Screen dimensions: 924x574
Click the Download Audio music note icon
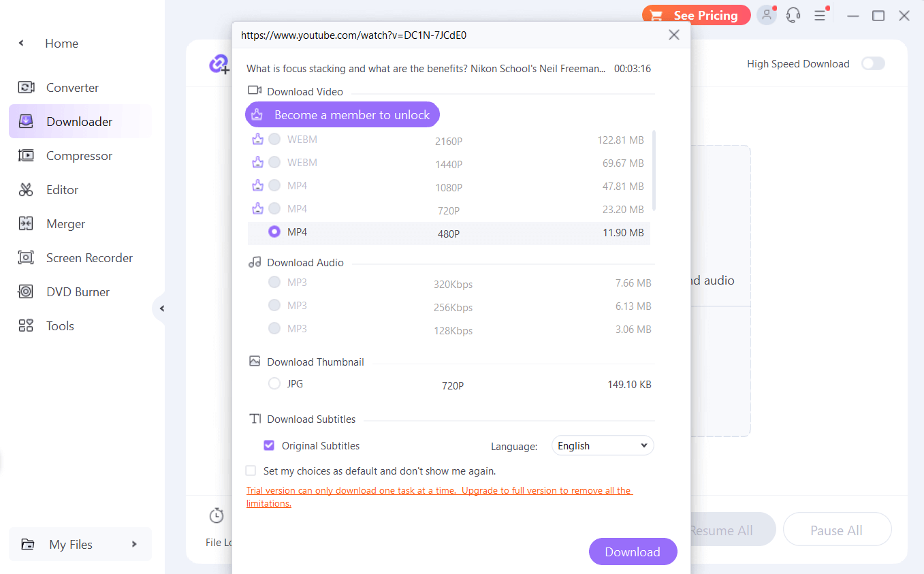click(x=255, y=262)
